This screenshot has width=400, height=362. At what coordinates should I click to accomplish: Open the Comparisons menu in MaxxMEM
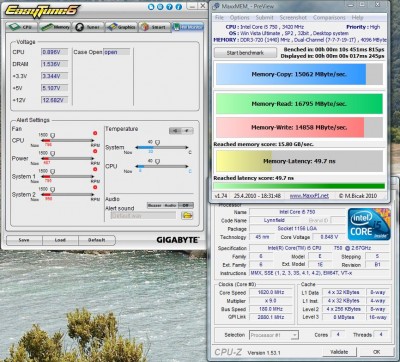[329, 17]
